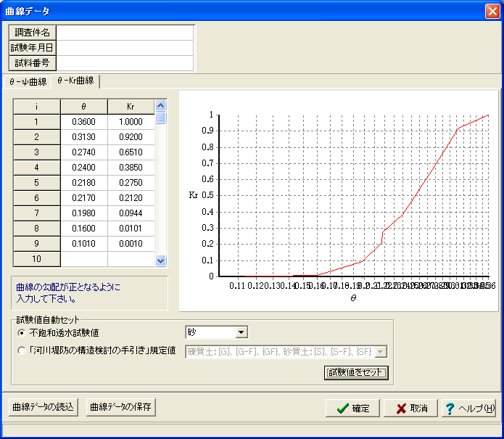
Task: Select the Kr cell value 0.3850
Action: pyautogui.click(x=131, y=168)
